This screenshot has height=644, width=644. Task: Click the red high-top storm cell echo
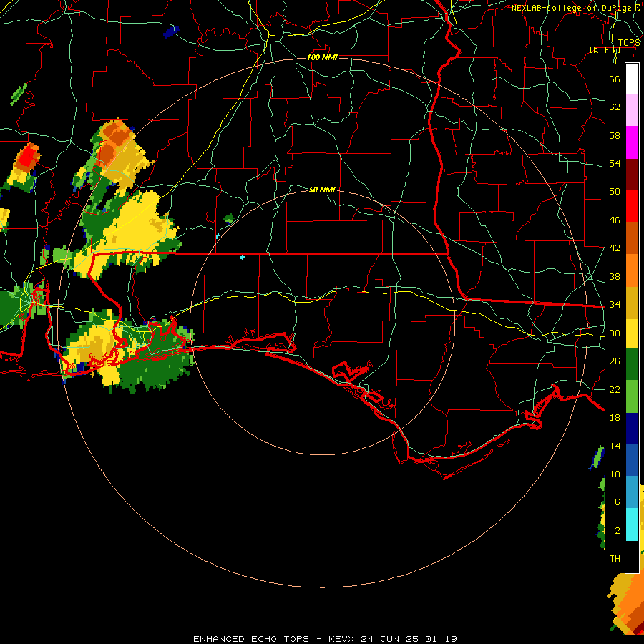(x=28, y=157)
